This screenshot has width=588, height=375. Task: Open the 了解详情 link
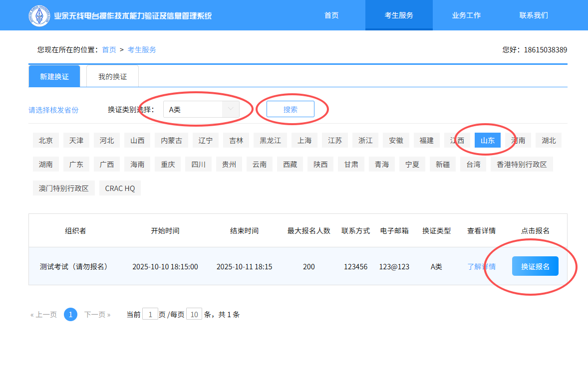pos(482,267)
